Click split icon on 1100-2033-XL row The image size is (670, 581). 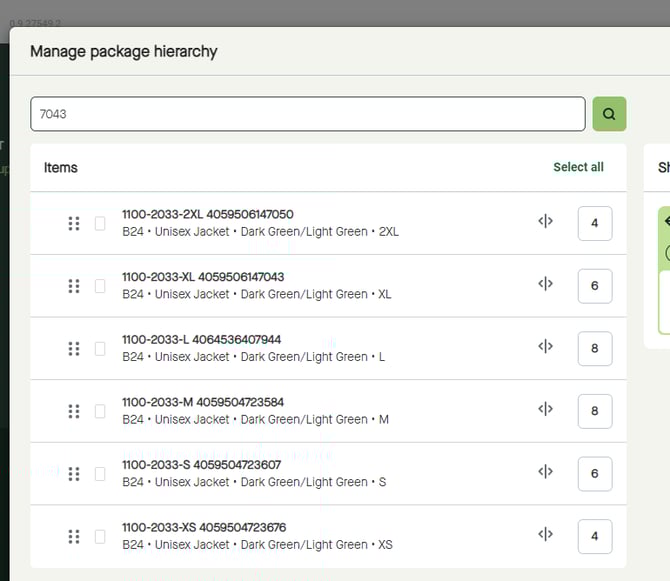coord(545,284)
